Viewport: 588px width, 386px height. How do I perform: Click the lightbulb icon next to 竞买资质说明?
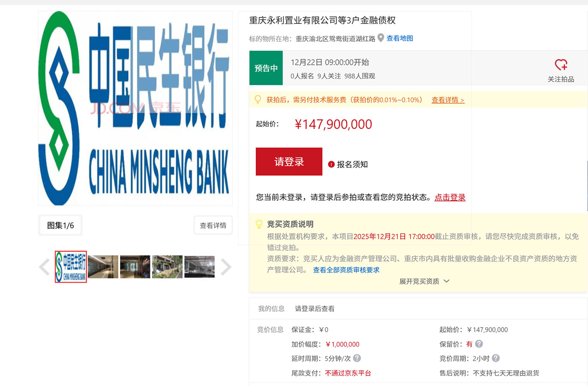click(x=259, y=224)
